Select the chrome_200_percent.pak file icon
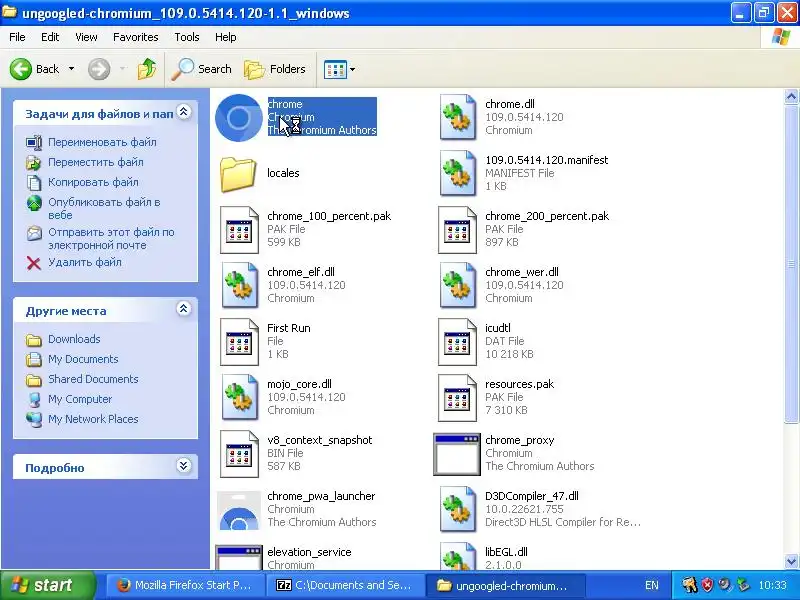The width and height of the screenshot is (800, 600). [x=458, y=230]
